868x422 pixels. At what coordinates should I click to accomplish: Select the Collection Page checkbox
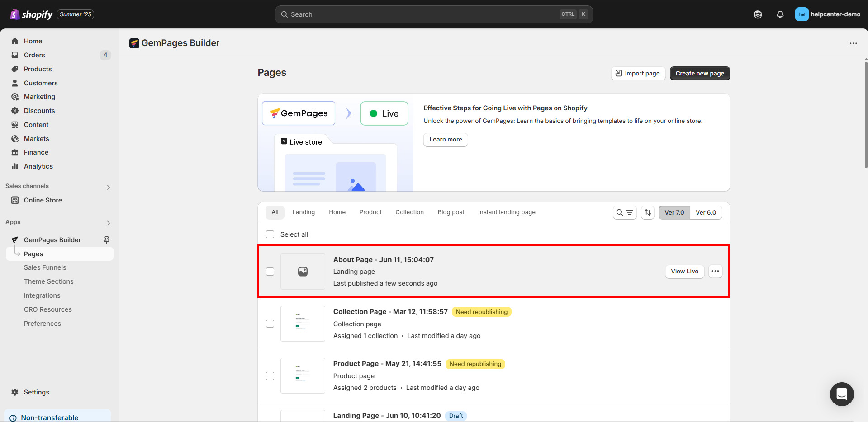pyautogui.click(x=270, y=324)
